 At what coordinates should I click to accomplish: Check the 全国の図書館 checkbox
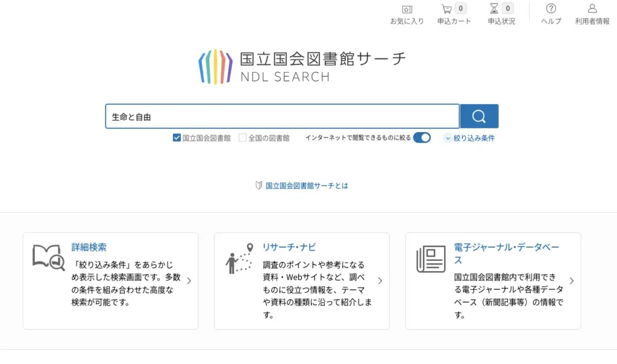coord(243,138)
